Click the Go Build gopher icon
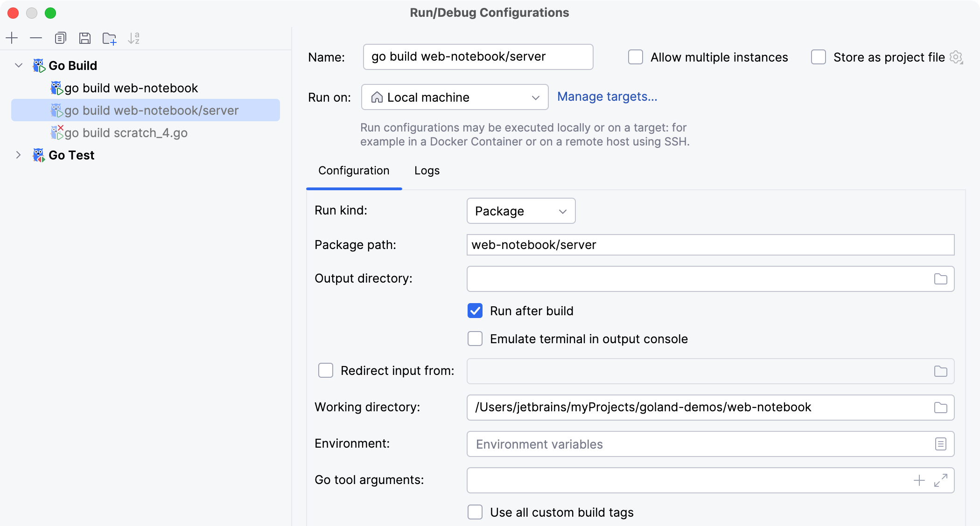980x526 pixels. click(39, 65)
